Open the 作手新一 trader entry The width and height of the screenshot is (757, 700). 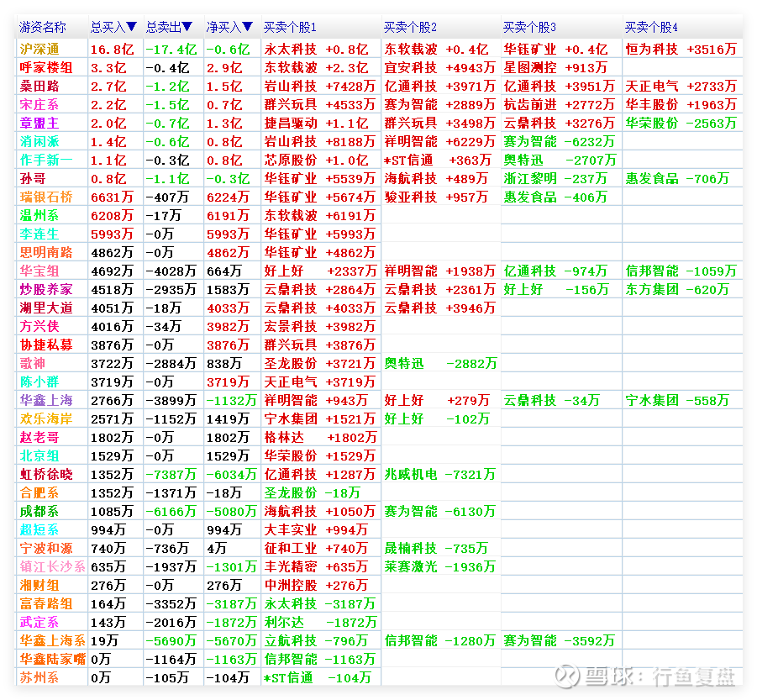[x=45, y=161]
